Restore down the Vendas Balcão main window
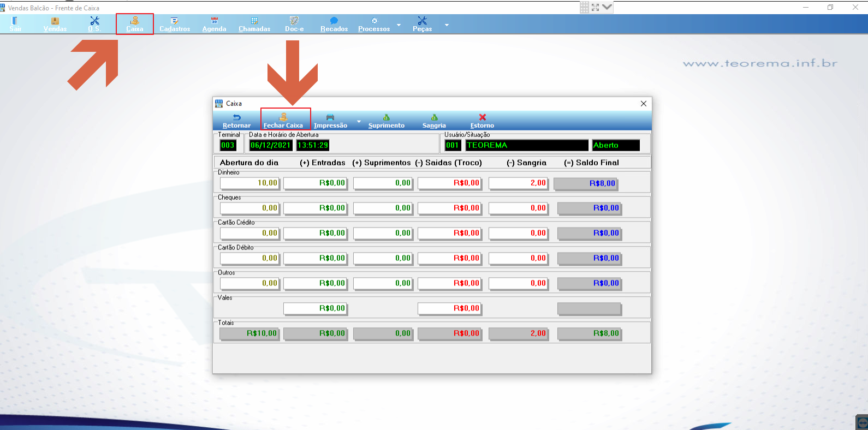This screenshot has width=868, height=430. pyautogui.click(x=830, y=7)
